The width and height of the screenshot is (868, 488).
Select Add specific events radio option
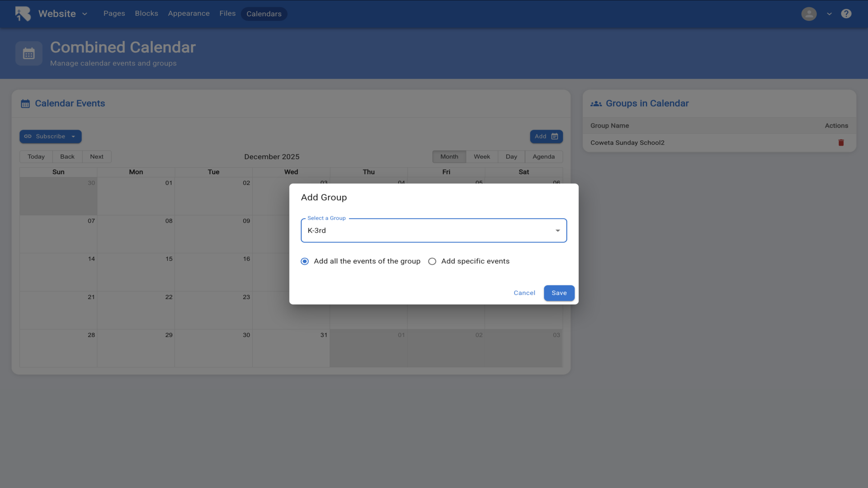pos(432,261)
